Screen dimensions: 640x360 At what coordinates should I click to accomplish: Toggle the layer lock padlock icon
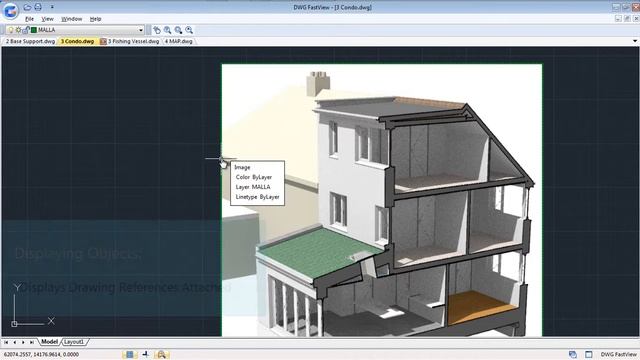[26, 30]
